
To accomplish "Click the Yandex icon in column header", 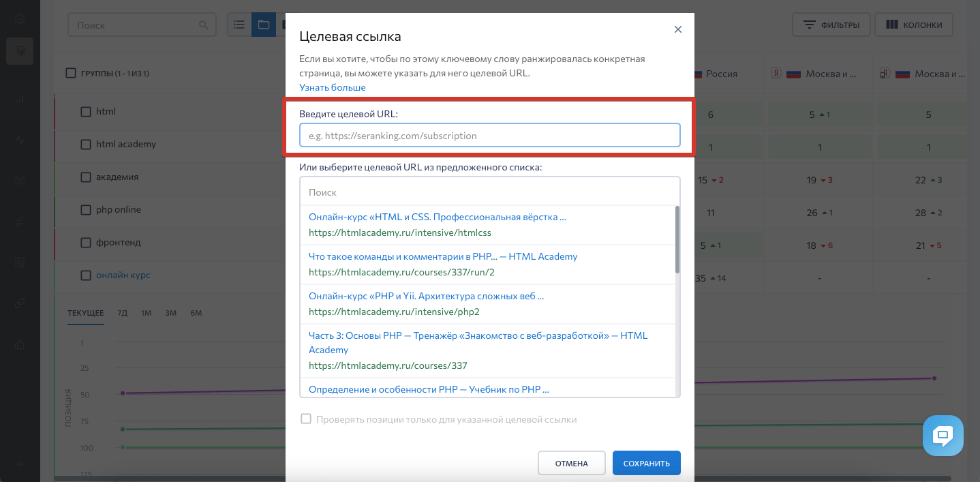I will (776, 74).
